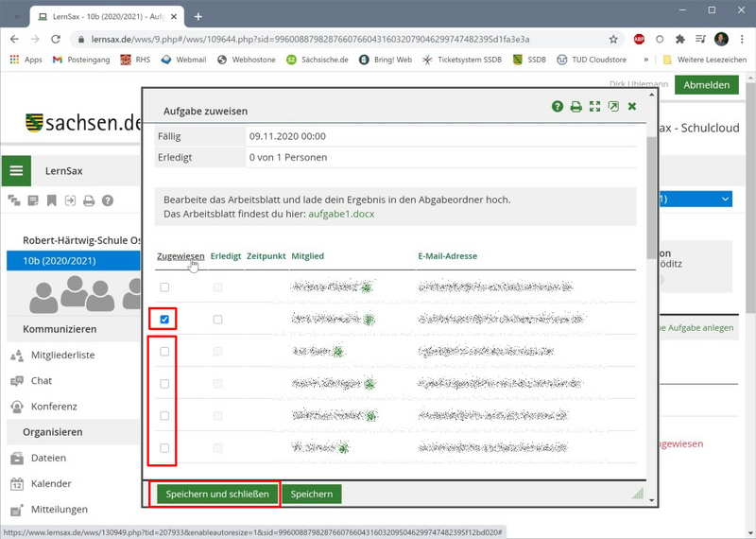Sort by the Zugewiesen column header

[180, 256]
